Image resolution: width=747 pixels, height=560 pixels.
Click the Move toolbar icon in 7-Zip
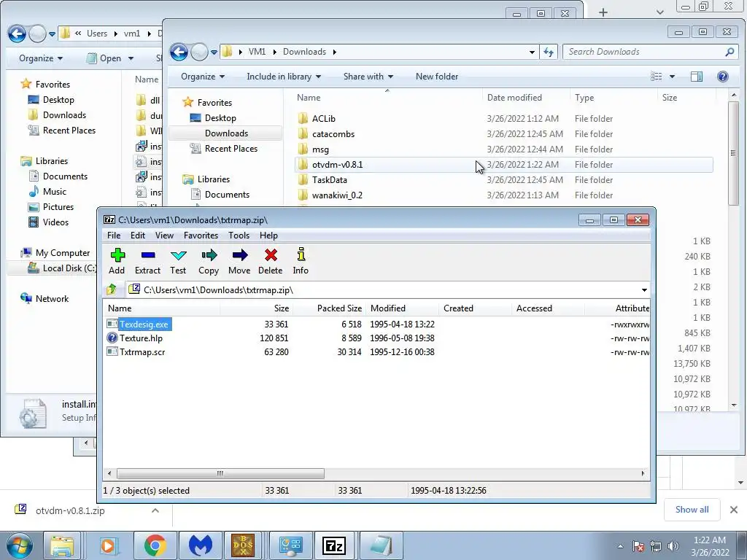239,261
